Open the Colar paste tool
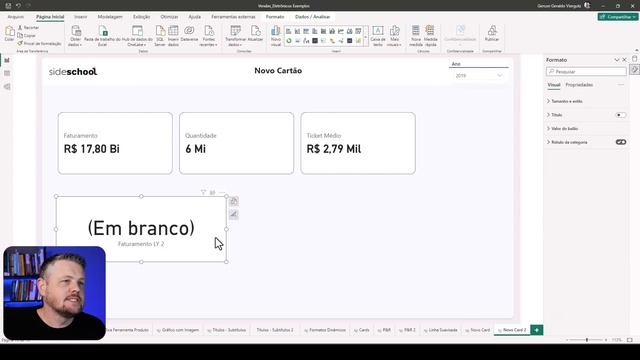640x360 pixels. pyautogui.click(x=9, y=33)
